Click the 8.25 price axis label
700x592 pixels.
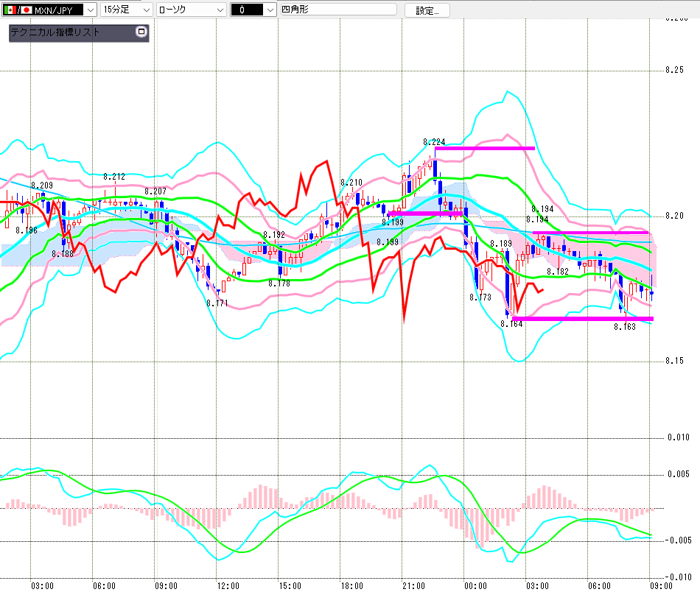[x=675, y=71]
